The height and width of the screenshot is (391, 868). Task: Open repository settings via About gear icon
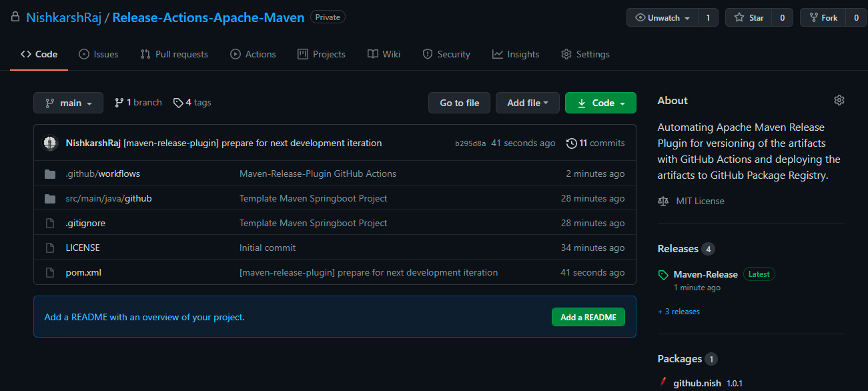[839, 99]
